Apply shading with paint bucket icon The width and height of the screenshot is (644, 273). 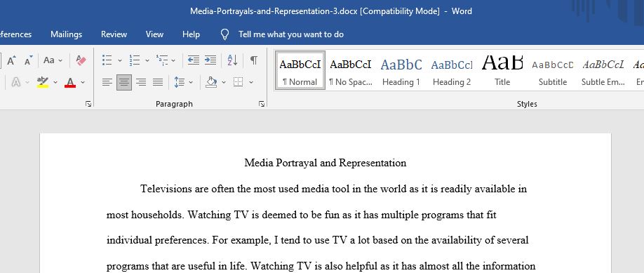pyautogui.click(x=211, y=82)
